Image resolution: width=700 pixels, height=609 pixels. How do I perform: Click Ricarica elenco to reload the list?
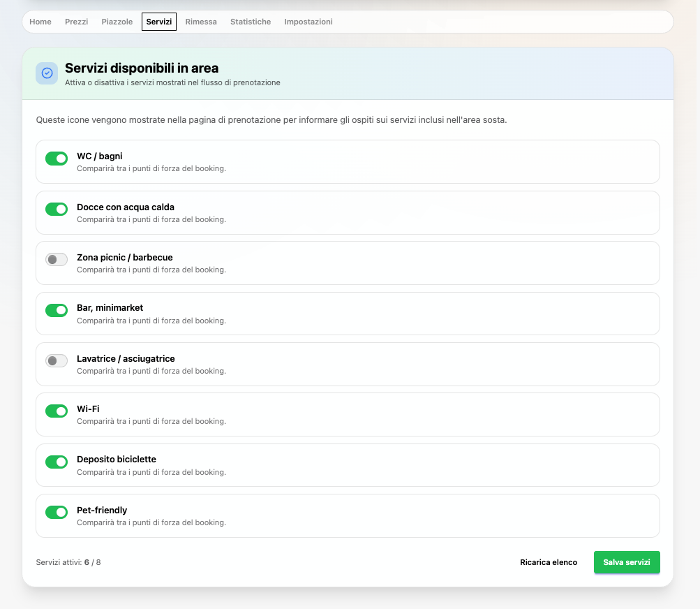click(549, 562)
